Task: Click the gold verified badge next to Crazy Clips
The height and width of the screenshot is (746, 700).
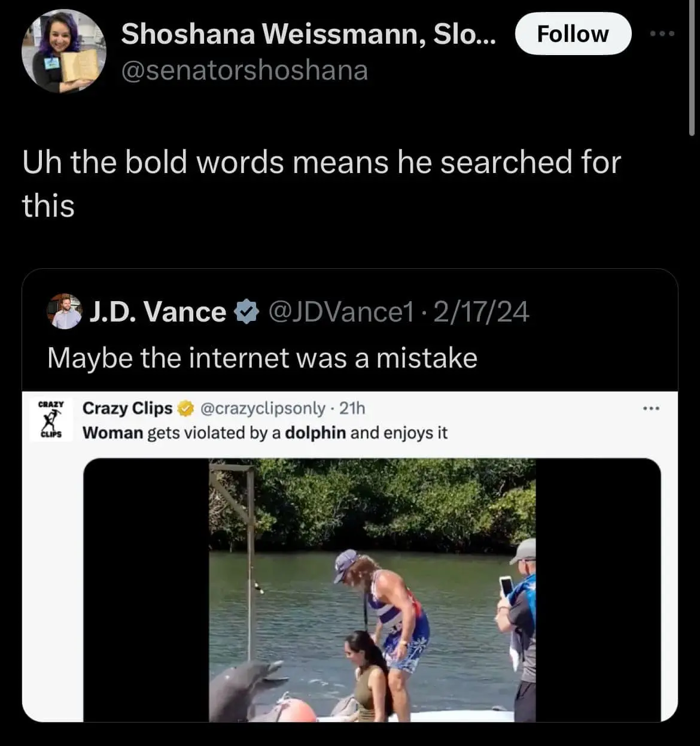Action: 186,409
